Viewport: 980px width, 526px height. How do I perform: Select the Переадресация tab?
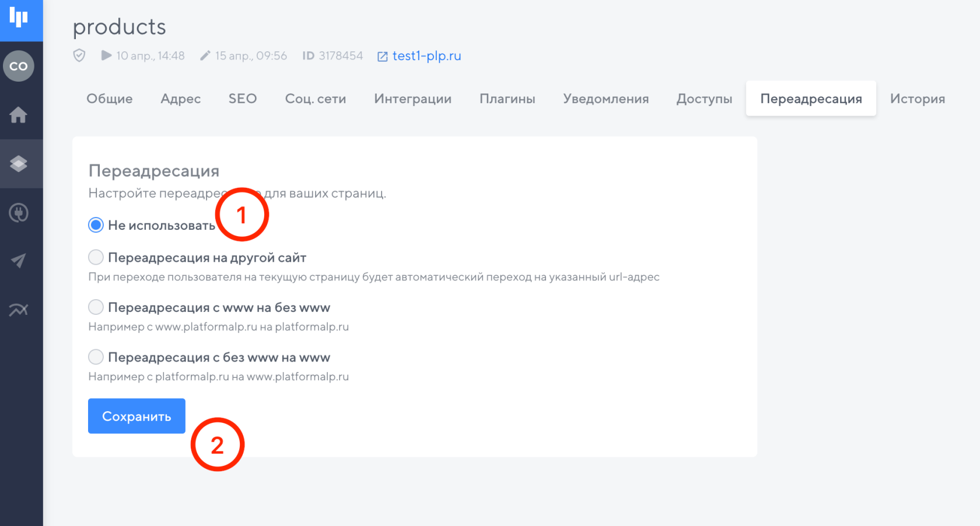coord(811,99)
